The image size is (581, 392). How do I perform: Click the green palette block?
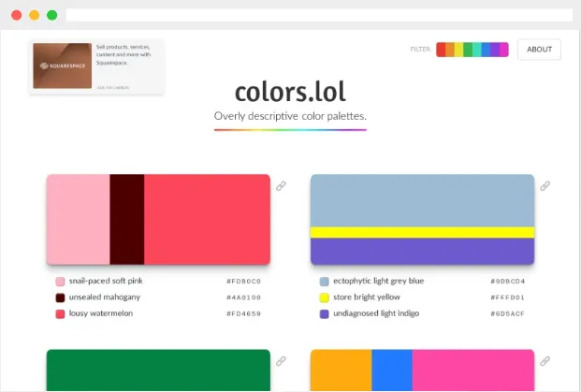point(158,370)
